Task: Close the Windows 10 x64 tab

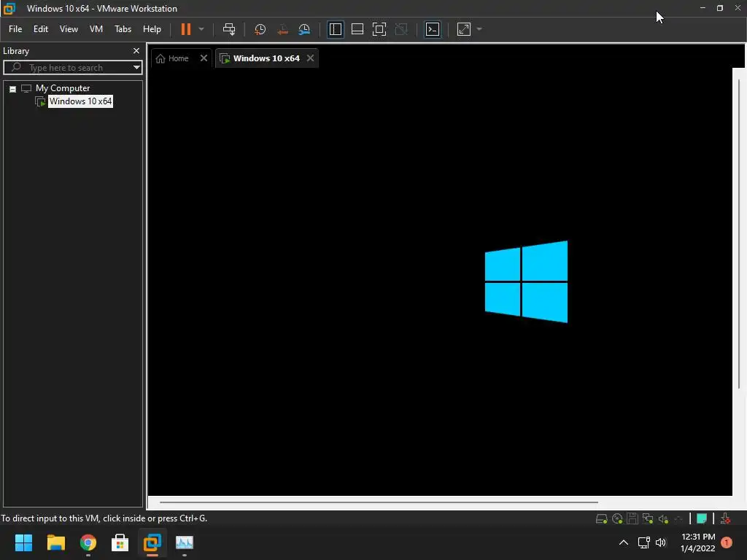Action: point(311,58)
